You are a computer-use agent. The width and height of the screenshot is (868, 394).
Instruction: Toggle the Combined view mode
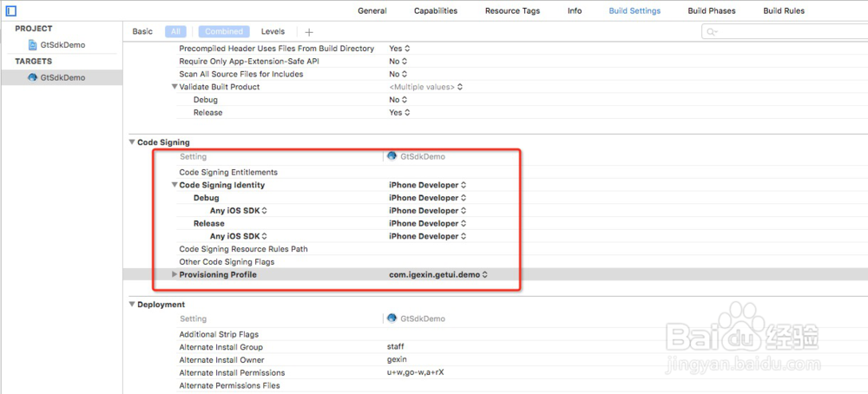tap(224, 32)
